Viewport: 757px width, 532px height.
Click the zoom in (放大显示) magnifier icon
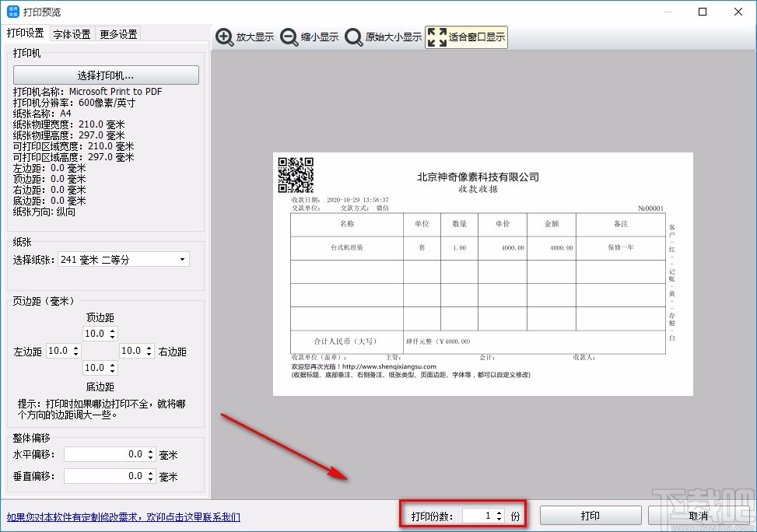click(x=224, y=37)
